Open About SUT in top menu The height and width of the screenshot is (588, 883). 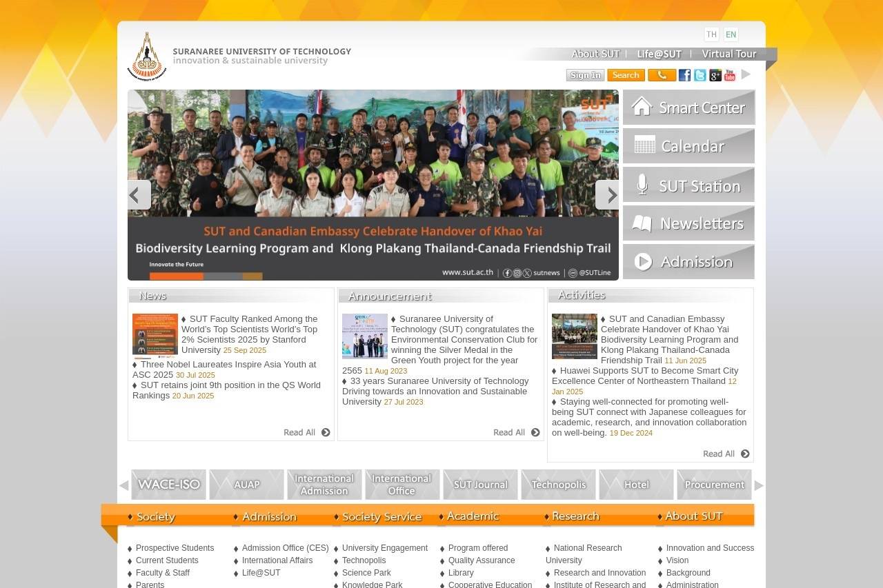coord(596,54)
